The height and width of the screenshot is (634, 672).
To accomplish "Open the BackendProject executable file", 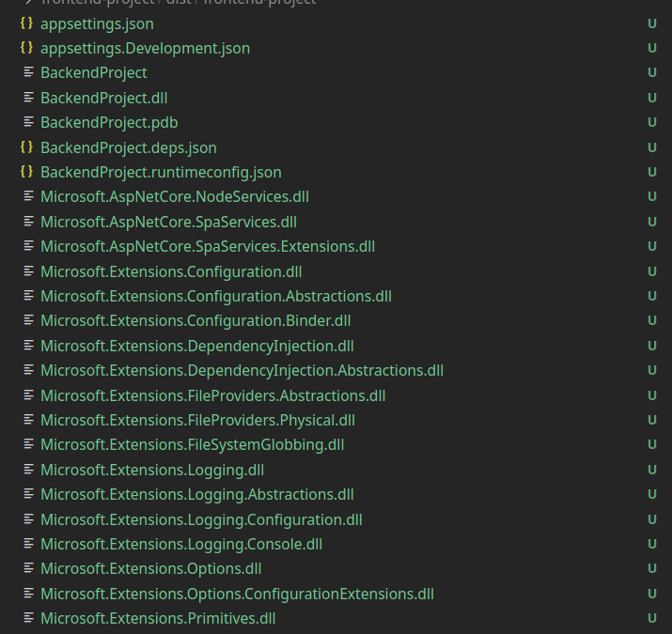I will point(93,72).
